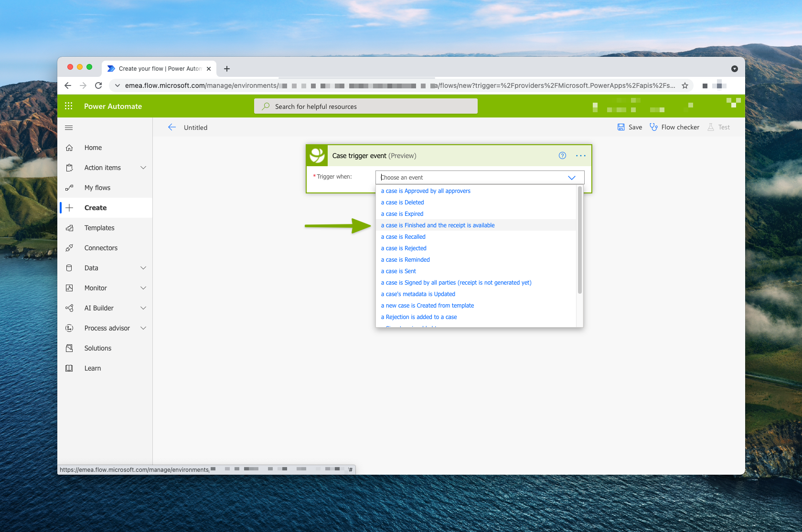
Task: Expand the Action items submenu
Action: (x=143, y=168)
